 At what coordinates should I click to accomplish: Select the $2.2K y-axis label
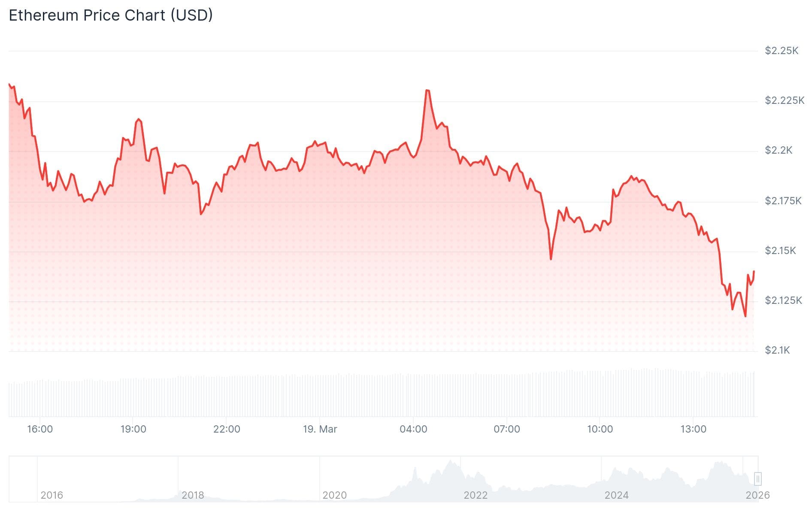point(778,150)
